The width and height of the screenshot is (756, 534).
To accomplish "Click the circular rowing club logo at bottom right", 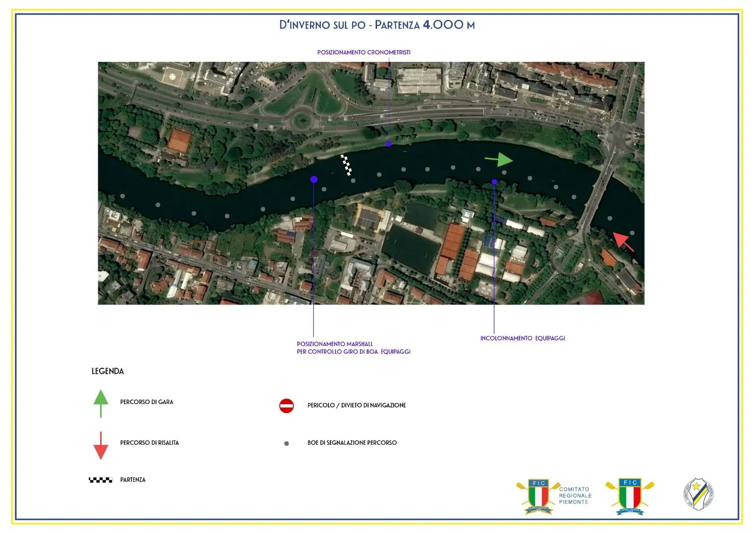I will tap(698, 494).
